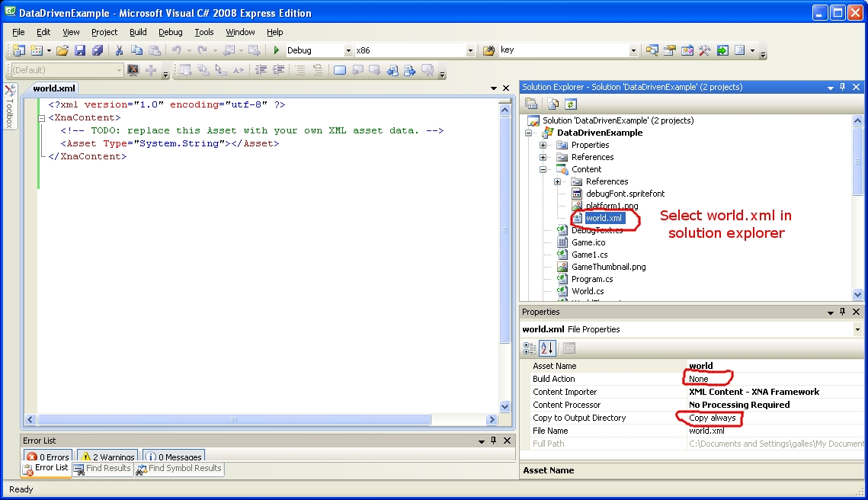Collapse the DataDrivenExample project node

(529, 133)
